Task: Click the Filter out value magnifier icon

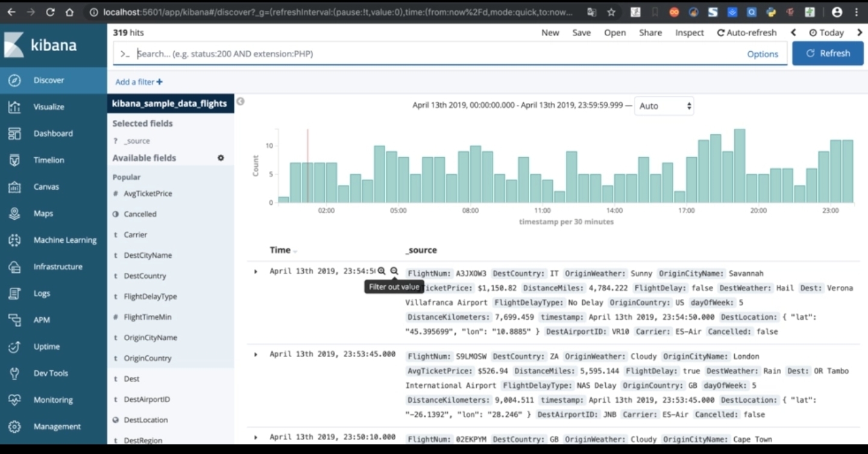Action: [394, 272]
